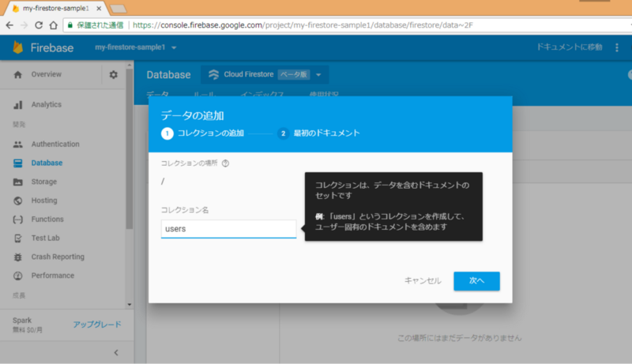This screenshot has height=364, width=632.
Task: Click the help icon beside コレクションの場所
Action: click(225, 163)
